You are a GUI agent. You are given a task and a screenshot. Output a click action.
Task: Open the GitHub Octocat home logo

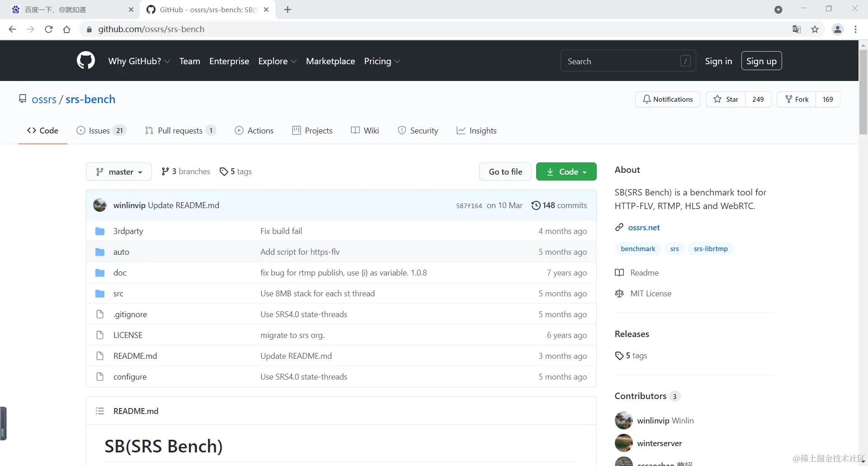pos(86,61)
